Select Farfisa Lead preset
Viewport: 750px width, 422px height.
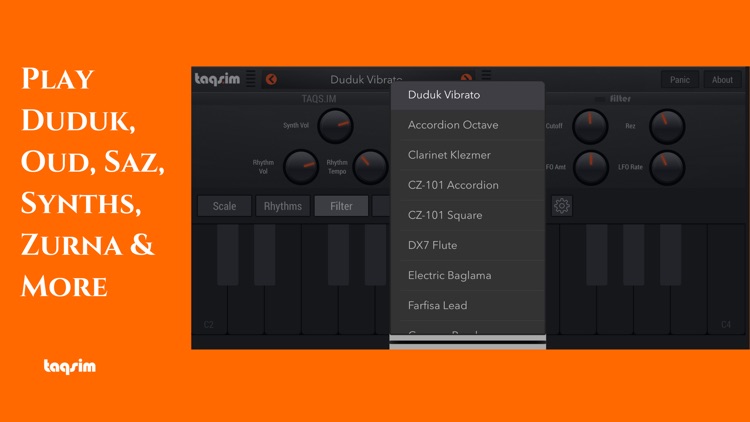point(468,306)
